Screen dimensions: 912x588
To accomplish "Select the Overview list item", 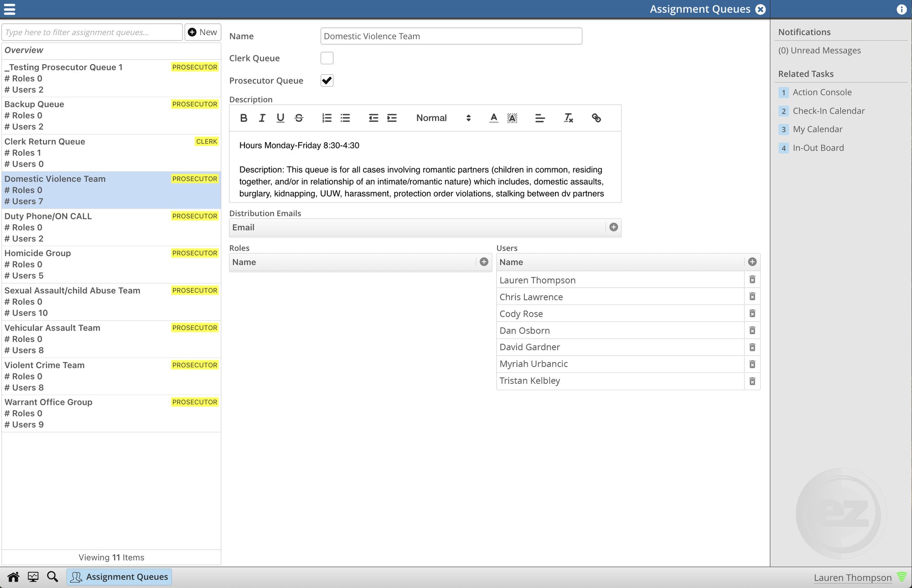I will pyautogui.click(x=111, y=50).
